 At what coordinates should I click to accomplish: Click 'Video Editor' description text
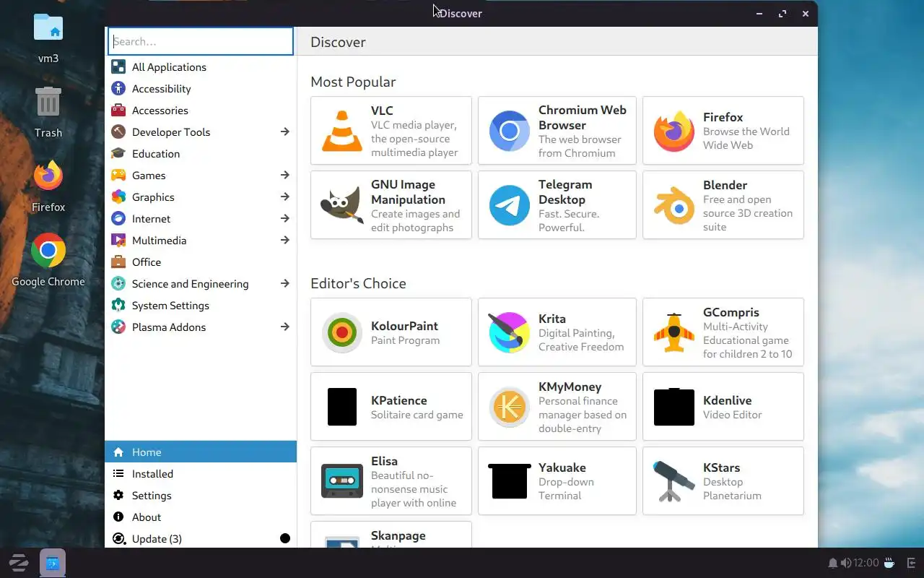coord(732,415)
